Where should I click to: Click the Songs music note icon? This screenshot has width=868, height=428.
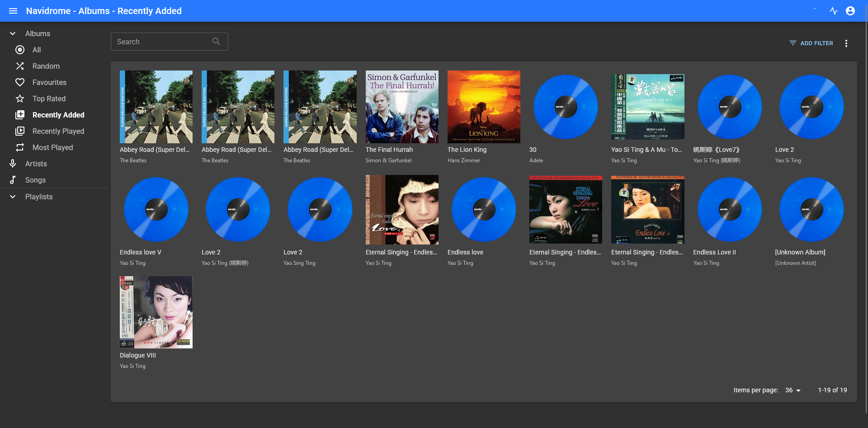pos(13,180)
